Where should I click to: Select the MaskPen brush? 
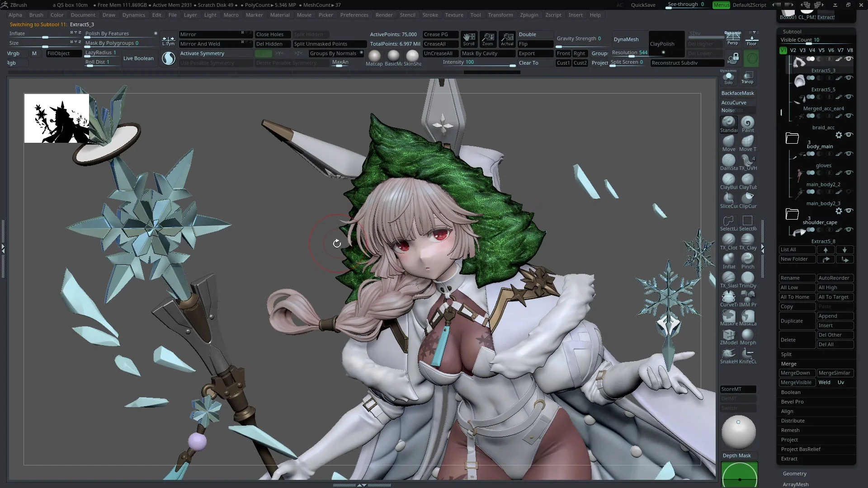(728, 318)
